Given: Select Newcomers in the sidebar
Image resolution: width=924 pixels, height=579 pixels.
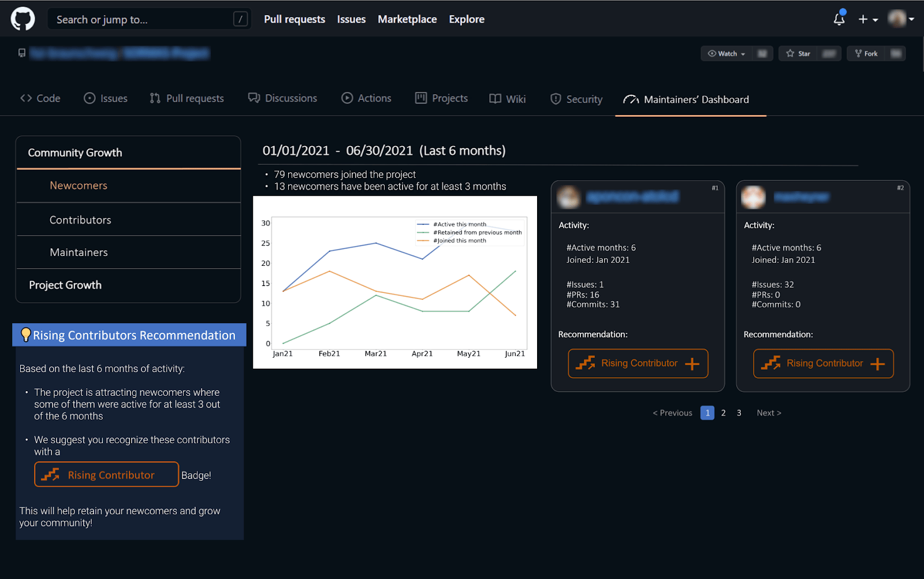Looking at the screenshot, I should [128, 185].
